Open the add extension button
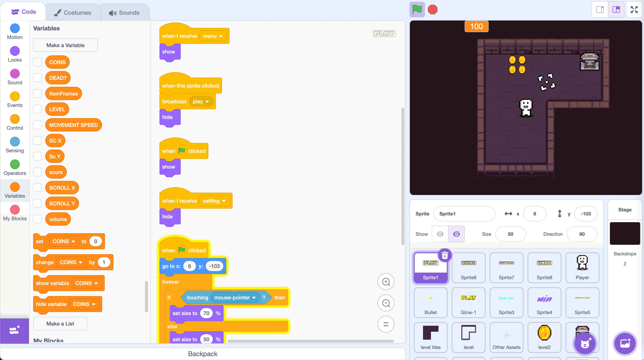 click(14, 331)
